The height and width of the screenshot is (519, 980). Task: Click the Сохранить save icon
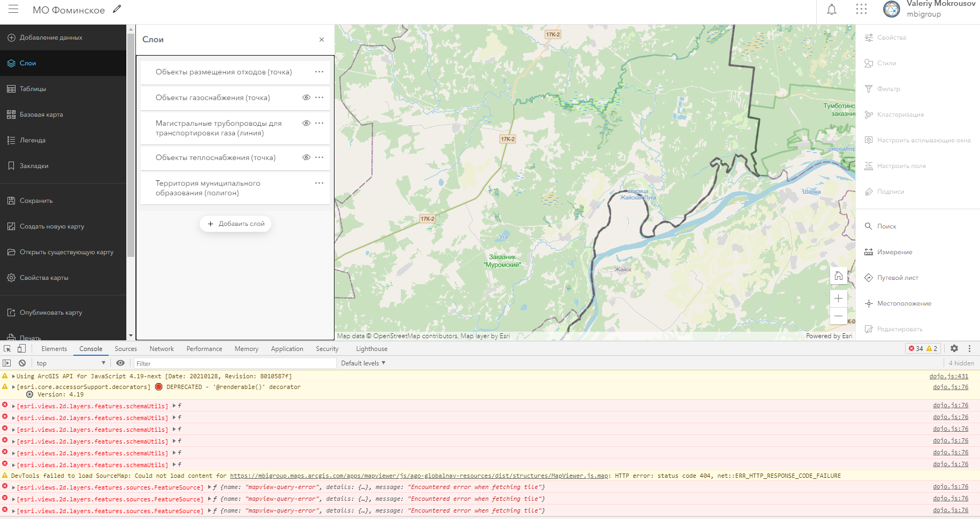pos(11,201)
